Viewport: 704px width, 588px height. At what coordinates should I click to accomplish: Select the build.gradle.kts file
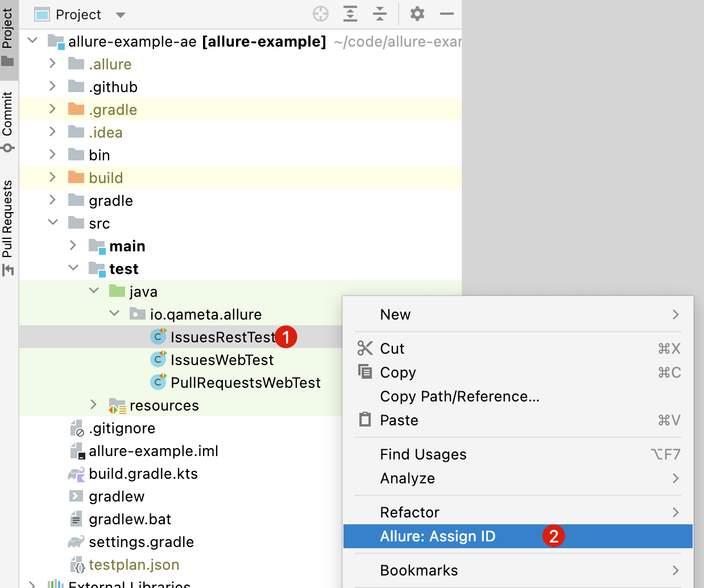[x=143, y=474]
